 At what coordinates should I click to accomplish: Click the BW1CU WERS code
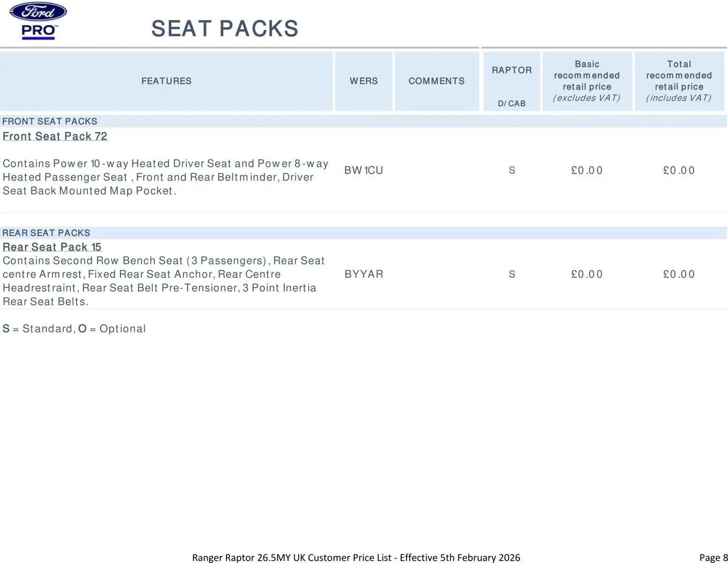click(x=364, y=170)
